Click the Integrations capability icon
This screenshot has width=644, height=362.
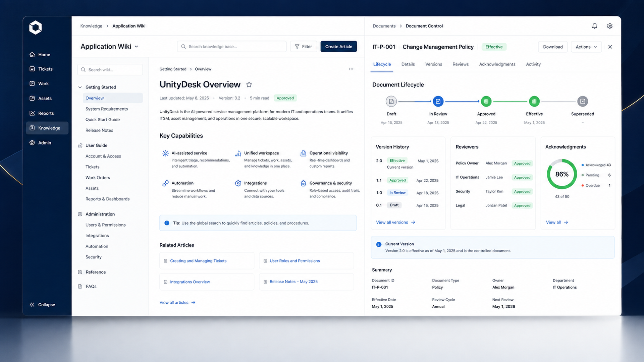pos(238,183)
